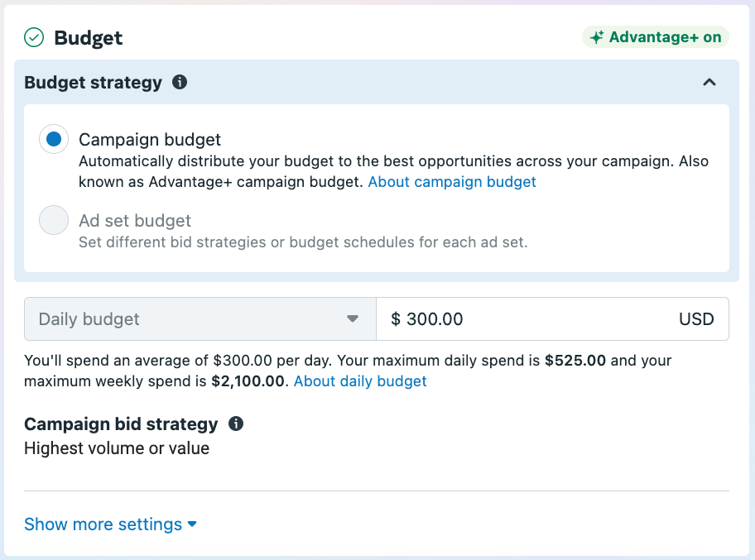755x560 pixels.
Task: Click the Daily budget dropdown arrow icon
Action: tap(353, 319)
